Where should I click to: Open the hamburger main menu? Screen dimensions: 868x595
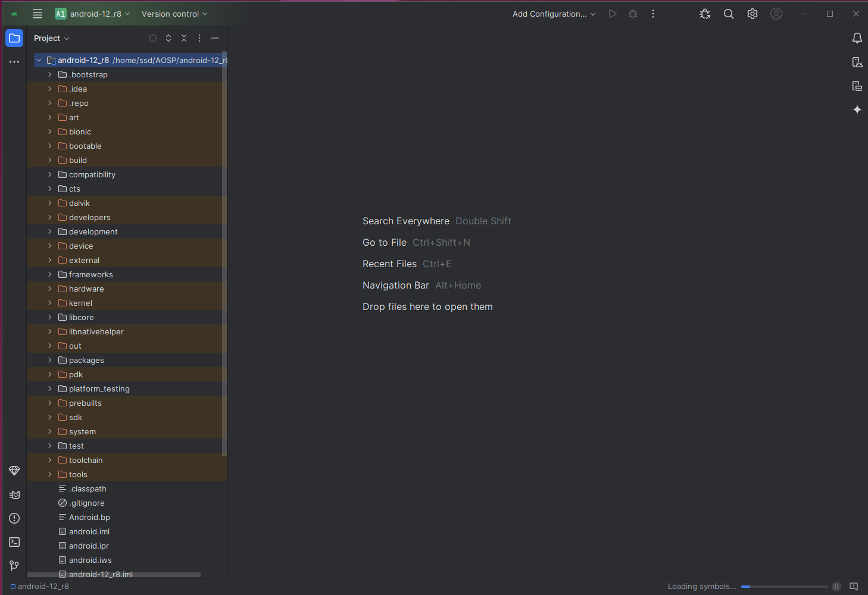[x=38, y=14]
